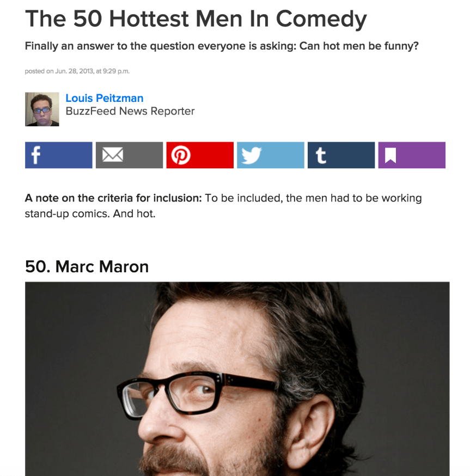
Task: Click the white P logo on red button
Action: tap(181, 155)
